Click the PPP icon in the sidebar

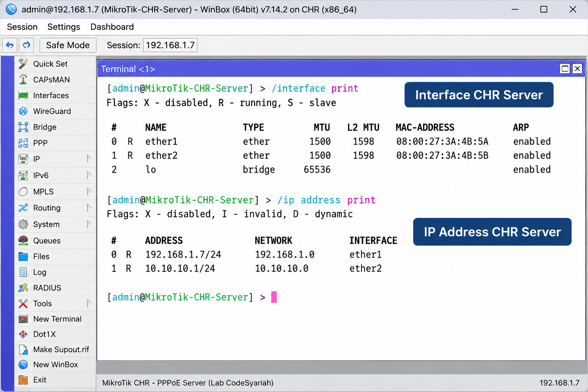tap(23, 143)
